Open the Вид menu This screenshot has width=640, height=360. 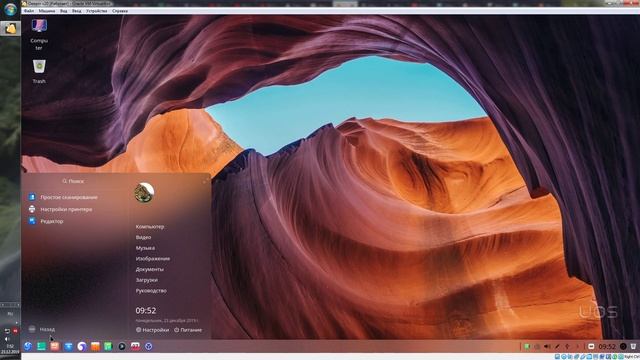pyautogui.click(x=64, y=11)
